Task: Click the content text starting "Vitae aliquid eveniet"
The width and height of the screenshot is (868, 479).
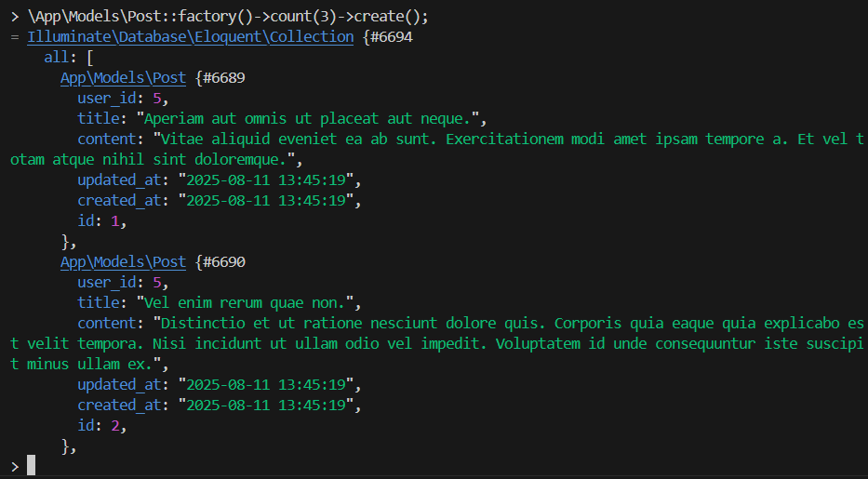Action: tap(502, 140)
